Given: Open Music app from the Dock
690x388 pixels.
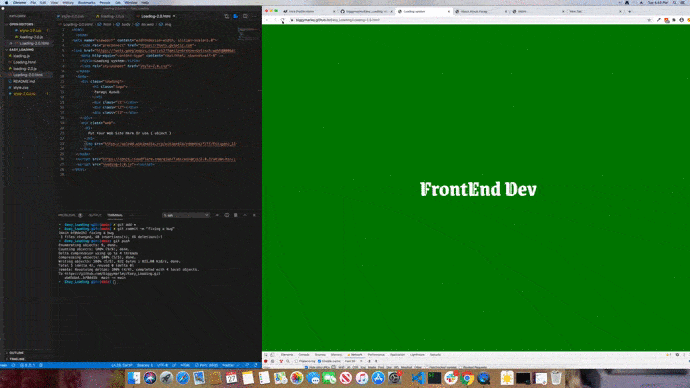Looking at the screenshot, I should coord(362,378).
